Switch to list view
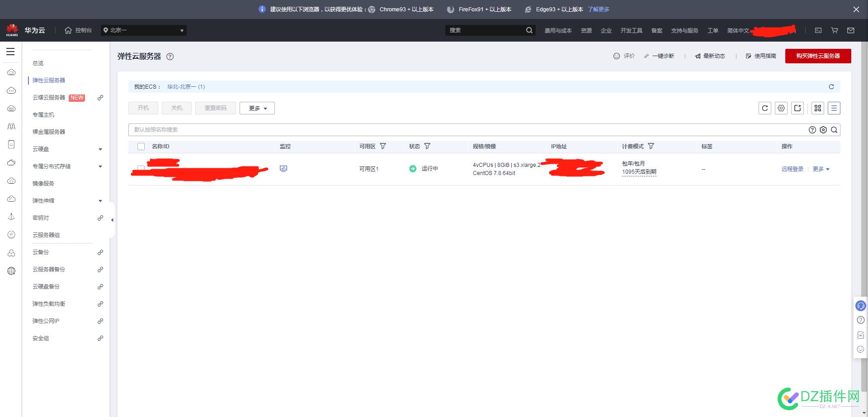This screenshot has width=868, height=417. [x=834, y=108]
